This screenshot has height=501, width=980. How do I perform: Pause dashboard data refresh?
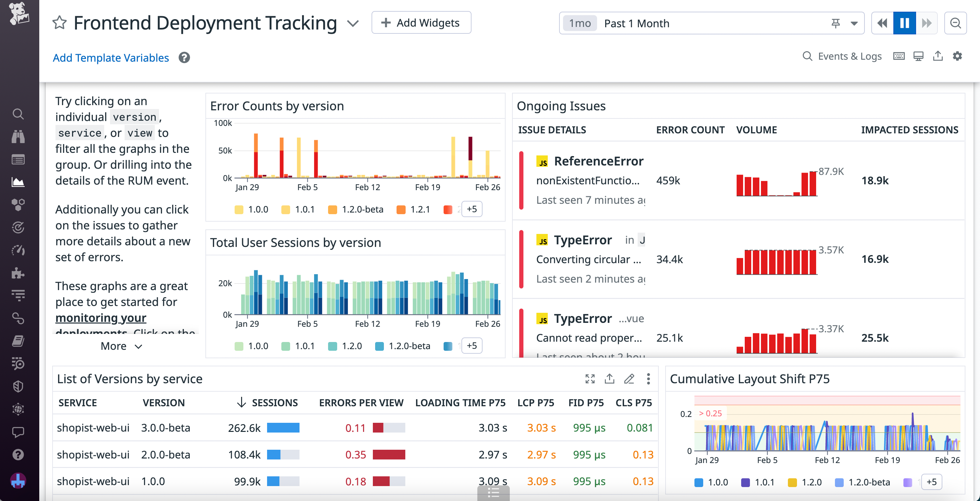point(904,23)
